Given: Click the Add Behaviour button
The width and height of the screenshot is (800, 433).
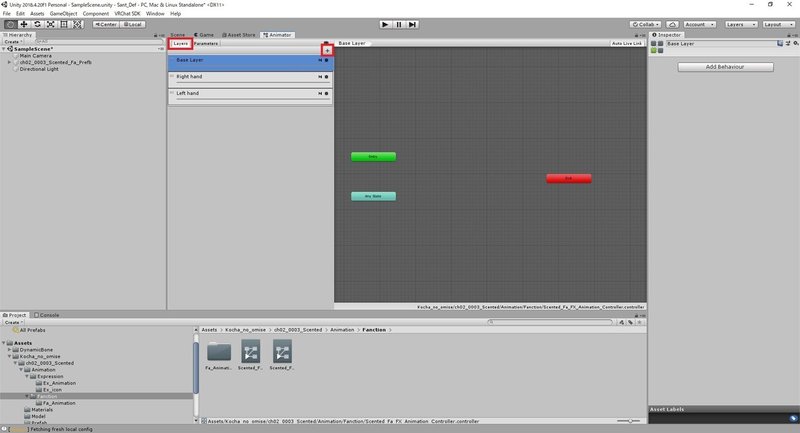Looking at the screenshot, I should [x=725, y=67].
